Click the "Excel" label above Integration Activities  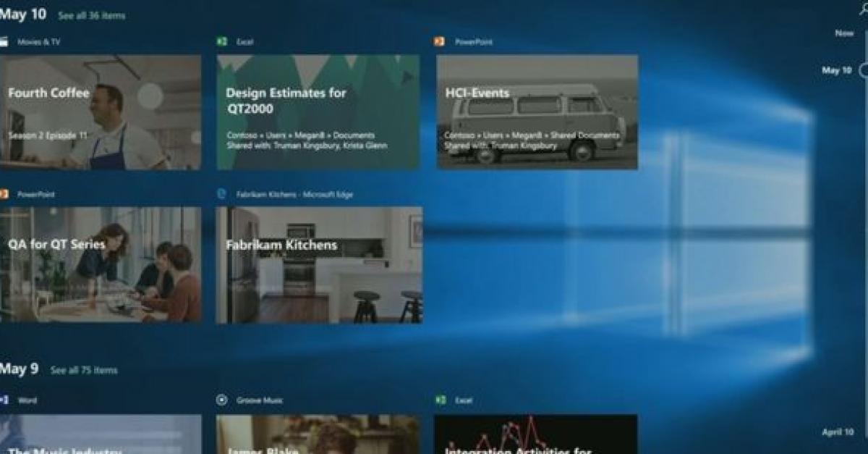pos(464,400)
